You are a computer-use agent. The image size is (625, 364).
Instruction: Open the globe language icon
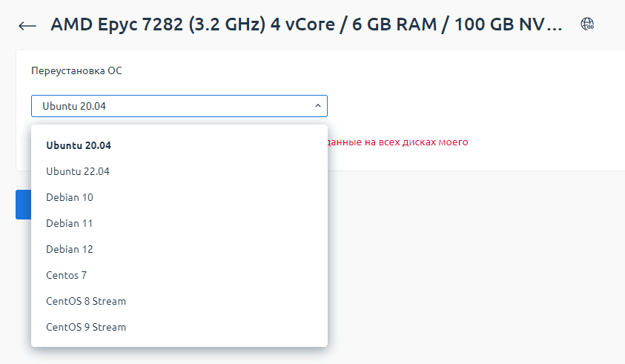(588, 24)
